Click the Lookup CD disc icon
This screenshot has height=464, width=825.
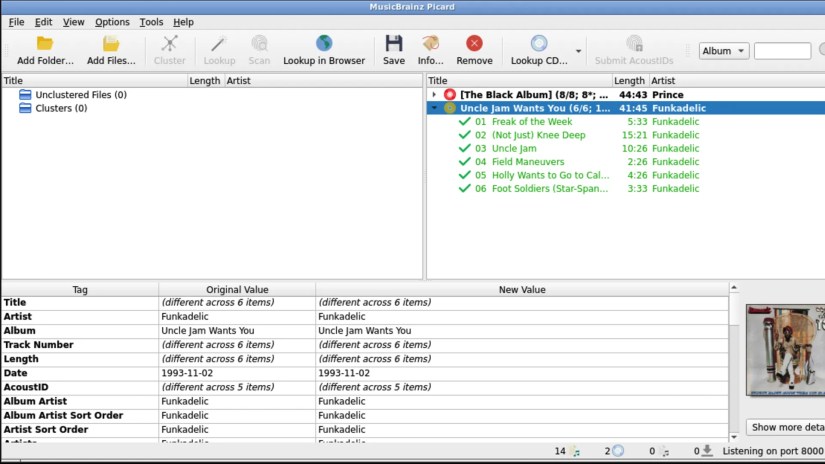point(539,44)
